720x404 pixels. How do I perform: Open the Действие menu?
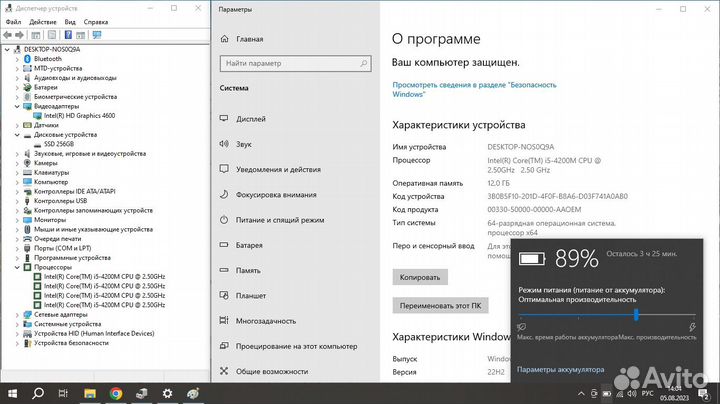pos(43,22)
